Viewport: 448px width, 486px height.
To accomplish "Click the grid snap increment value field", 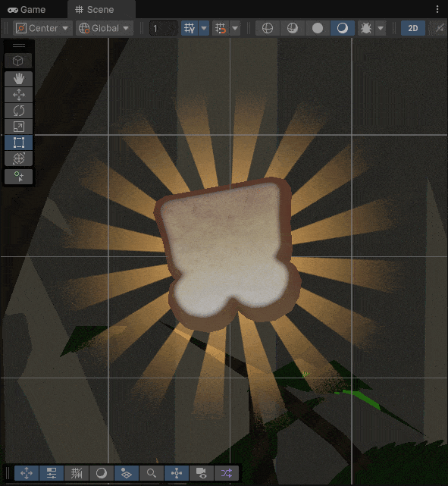I will tap(163, 29).
